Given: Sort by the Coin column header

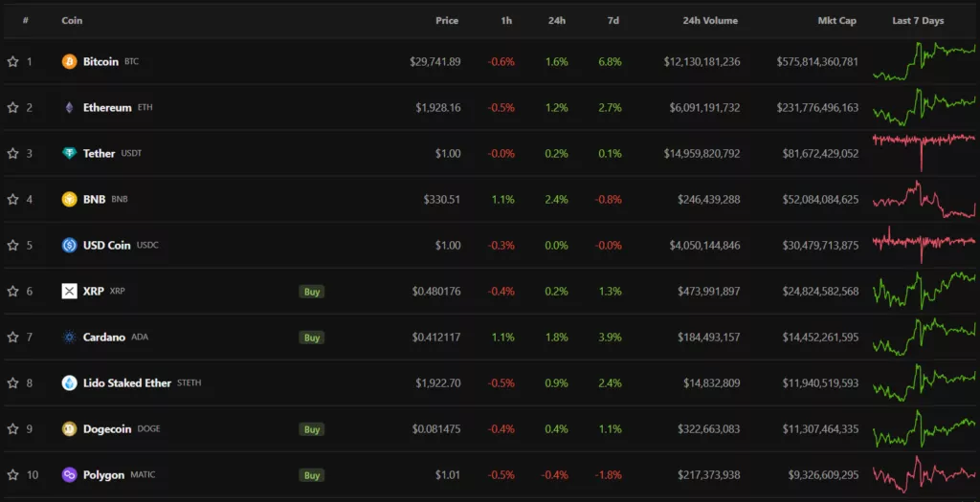Looking at the screenshot, I should [72, 21].
